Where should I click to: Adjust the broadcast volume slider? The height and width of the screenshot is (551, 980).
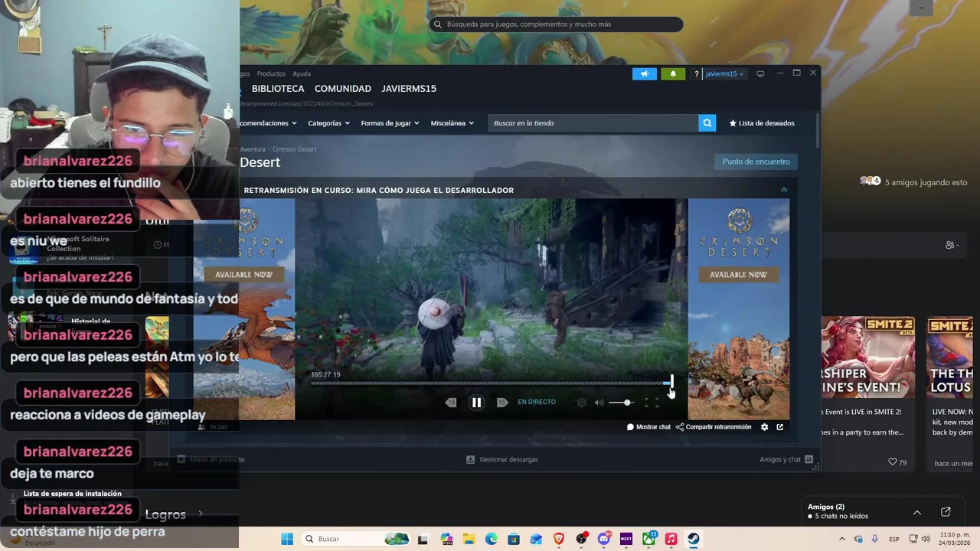[621, 403]
